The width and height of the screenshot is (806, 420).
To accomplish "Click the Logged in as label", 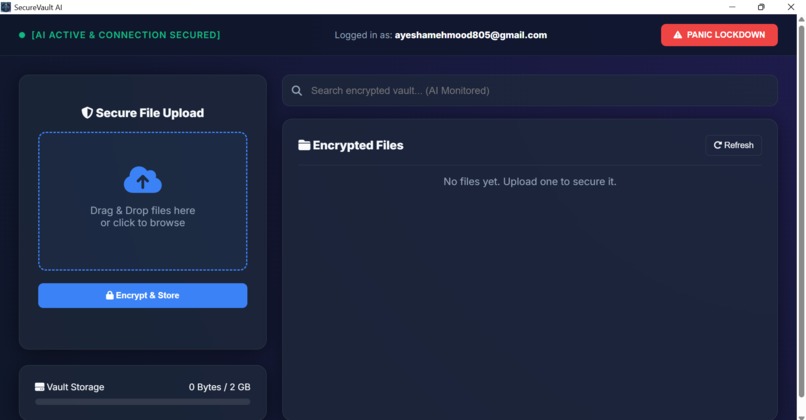I will [x=363, y=35].
